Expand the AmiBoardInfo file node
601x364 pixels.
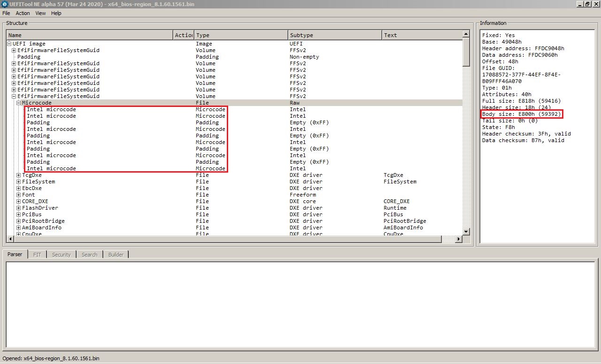[x=19, y=227]
